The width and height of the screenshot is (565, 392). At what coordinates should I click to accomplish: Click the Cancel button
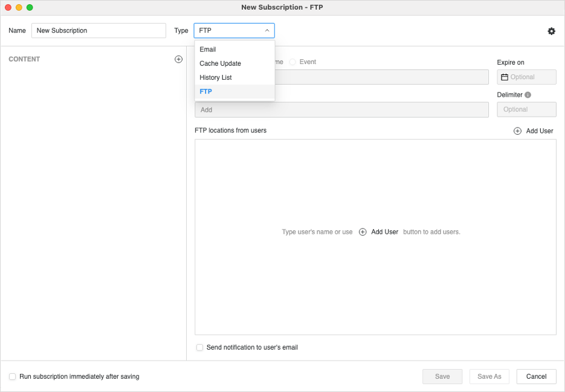(x=536, y=376)
